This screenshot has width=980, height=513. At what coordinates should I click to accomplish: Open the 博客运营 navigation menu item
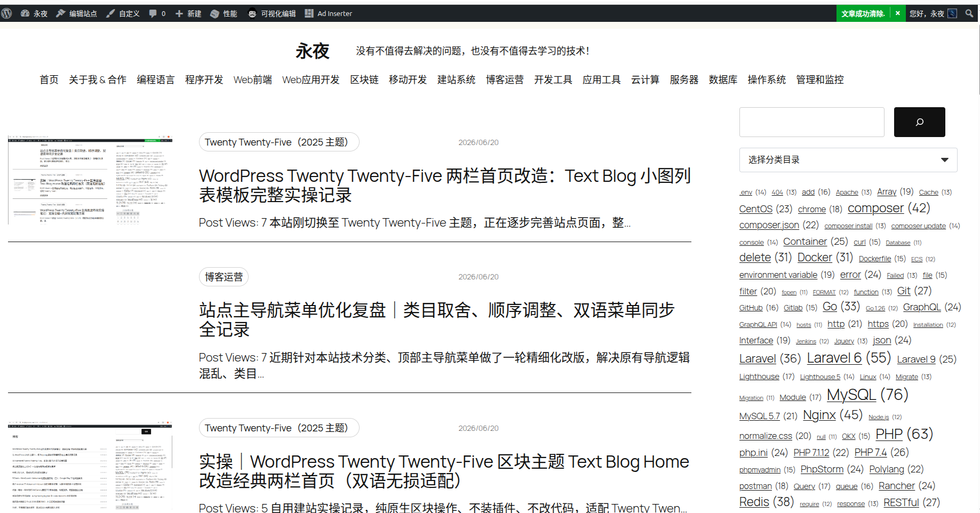point(505,80)
